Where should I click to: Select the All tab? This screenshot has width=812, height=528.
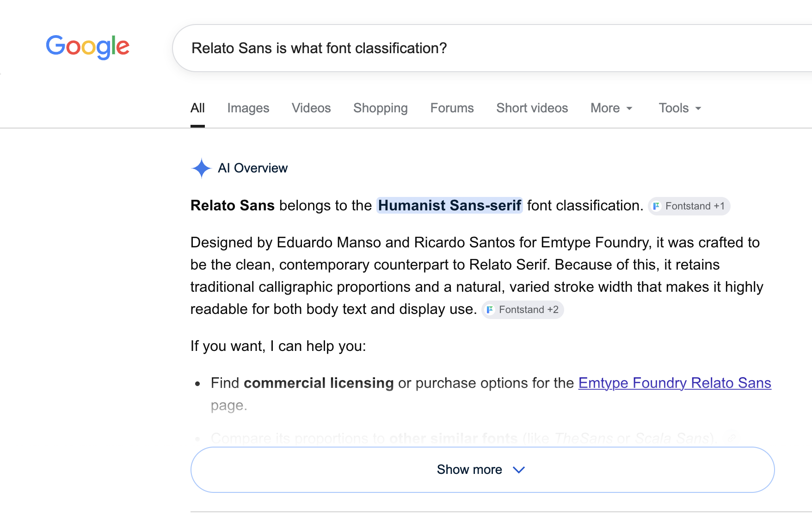[197, 108]
